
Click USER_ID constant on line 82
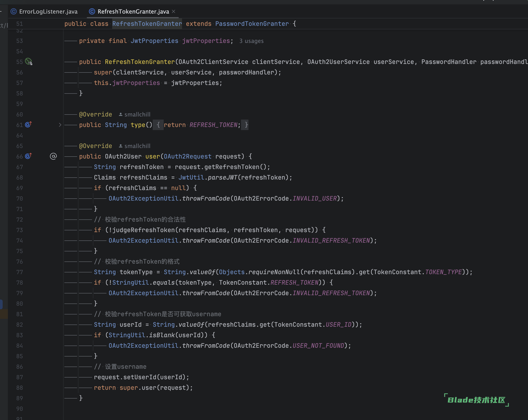(x=339, y=325)
